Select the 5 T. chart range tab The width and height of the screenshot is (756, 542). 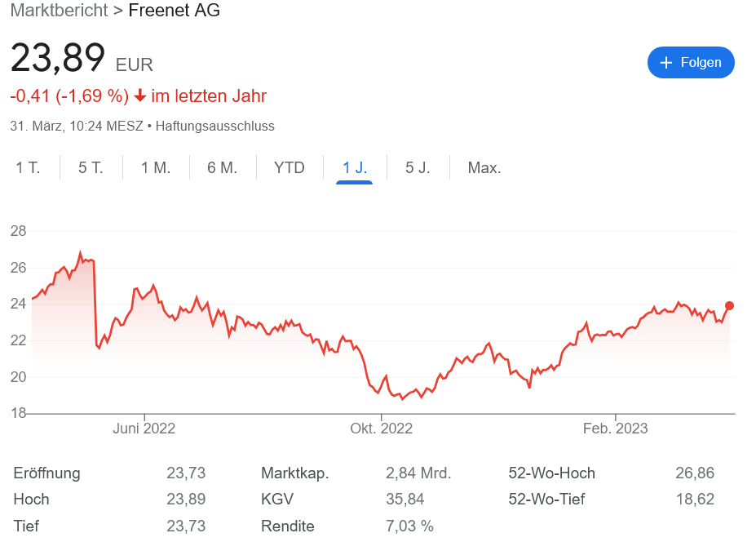[x=91, y=168]
